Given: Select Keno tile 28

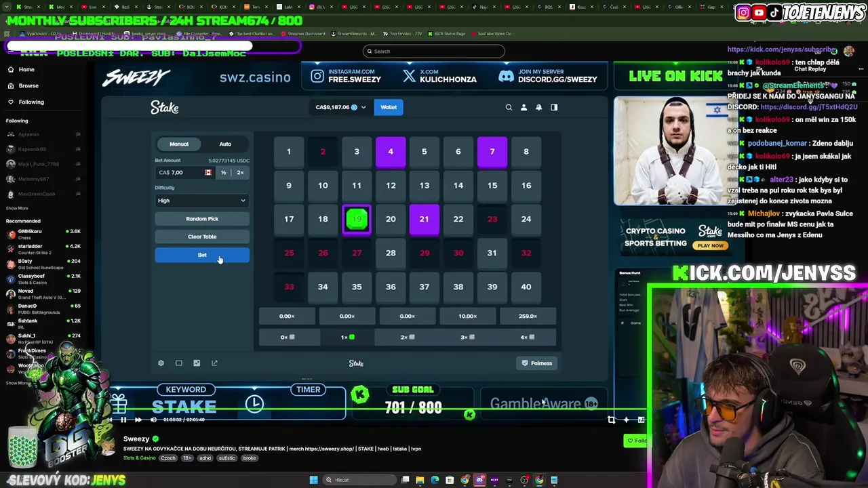Looking at the screenshot, I should click(x=391, y=253).
